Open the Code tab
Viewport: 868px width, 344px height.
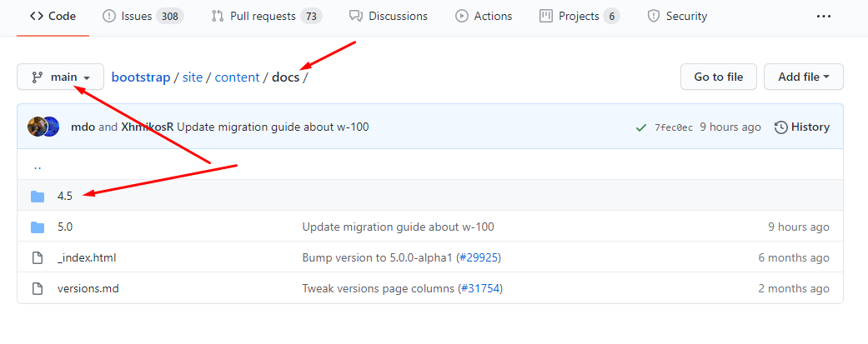[53, 17]
